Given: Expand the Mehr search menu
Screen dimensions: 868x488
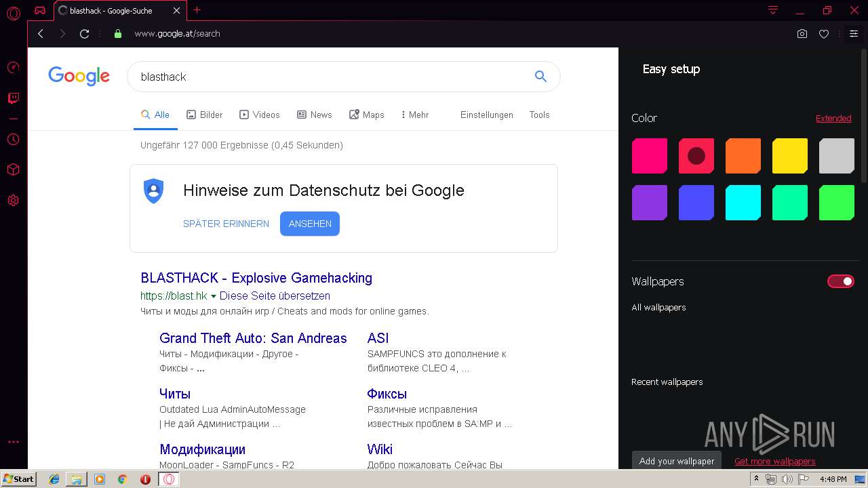Looking at the screenshot, I should 415,115.
